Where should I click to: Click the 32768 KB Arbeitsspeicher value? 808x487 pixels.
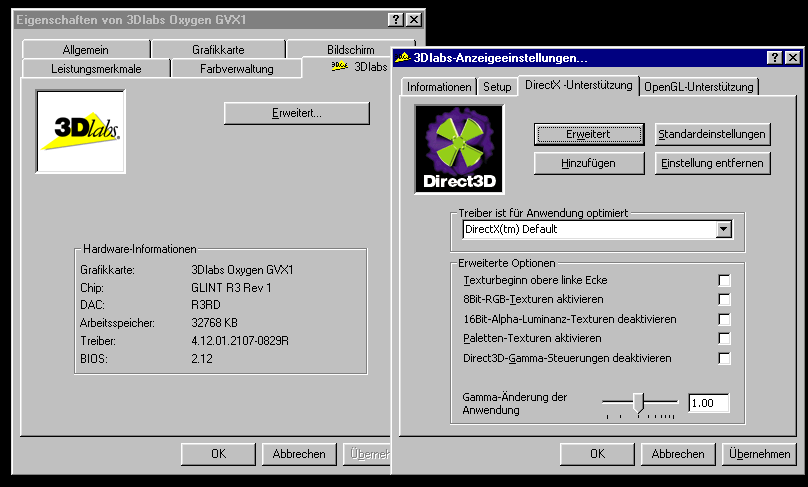click(214, 323)
